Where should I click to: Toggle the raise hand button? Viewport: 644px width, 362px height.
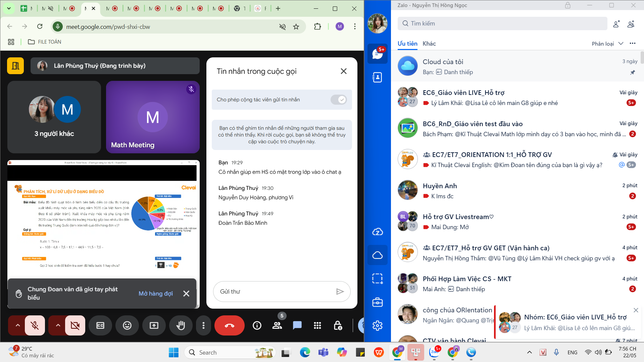click(181, 325)
